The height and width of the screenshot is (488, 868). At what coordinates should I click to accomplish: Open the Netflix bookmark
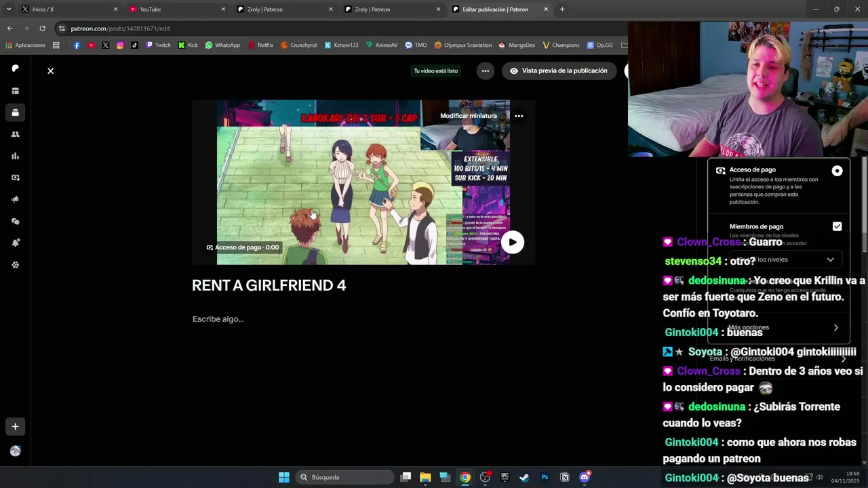click(x=260, y=45)
